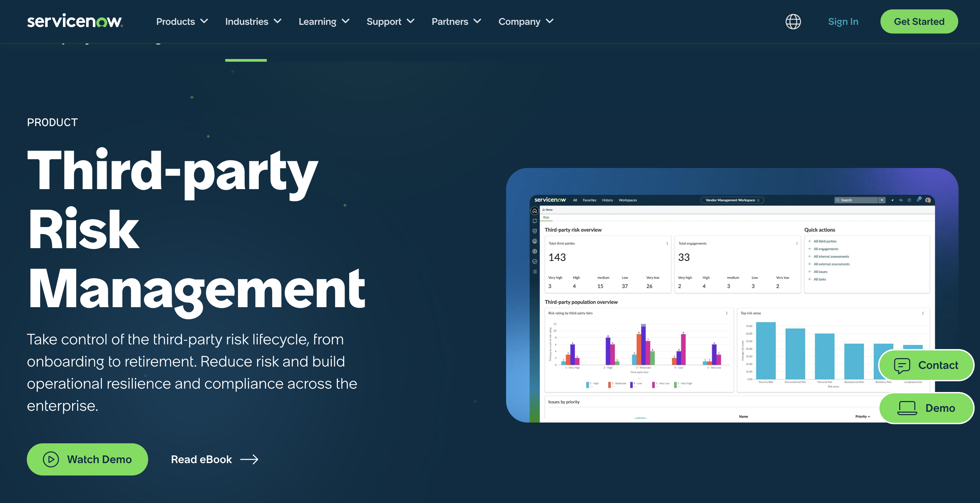Click the floating Contact button
This screenshot has width=980, height=503.
926,366
